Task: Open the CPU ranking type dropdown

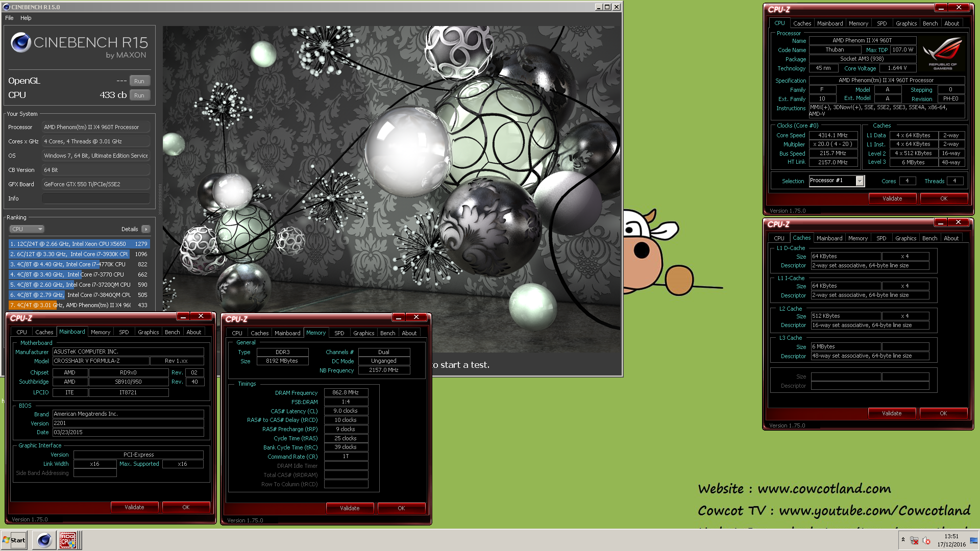Action: click(x=27, y=229)
